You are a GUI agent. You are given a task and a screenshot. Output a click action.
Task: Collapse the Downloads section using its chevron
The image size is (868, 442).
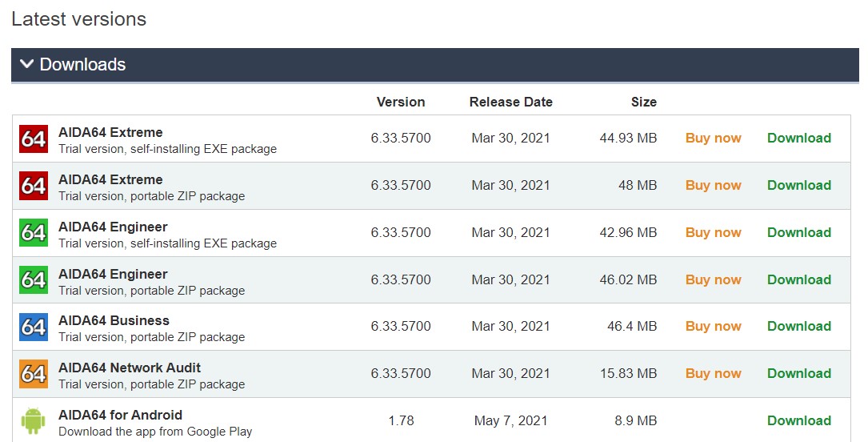pos(27,64)
